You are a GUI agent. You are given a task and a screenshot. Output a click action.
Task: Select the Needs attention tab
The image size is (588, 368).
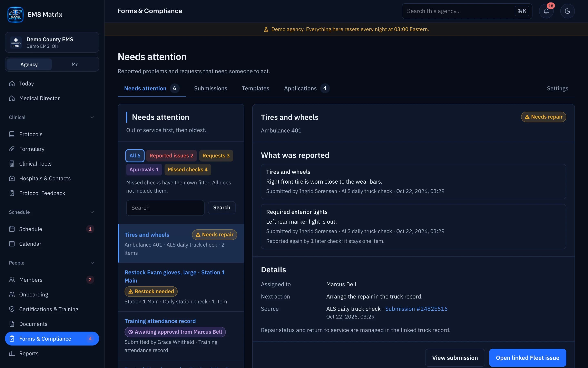pos(152,88)
